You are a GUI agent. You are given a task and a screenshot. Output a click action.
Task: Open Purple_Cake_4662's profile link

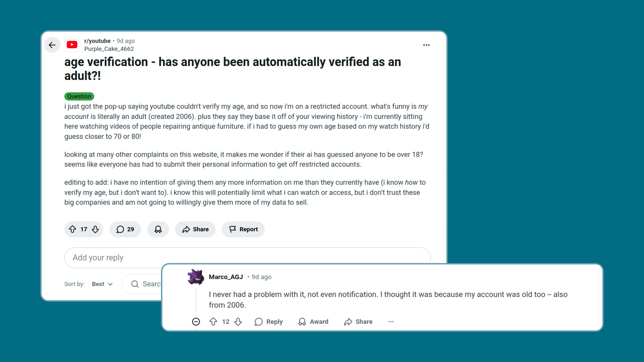pos(109,49)
